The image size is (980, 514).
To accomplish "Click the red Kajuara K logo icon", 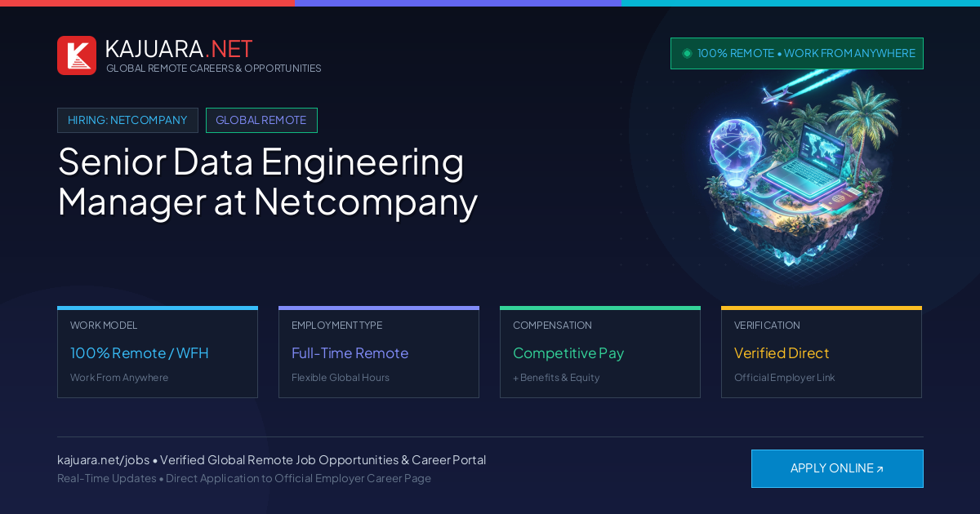I will pos(77,55).
